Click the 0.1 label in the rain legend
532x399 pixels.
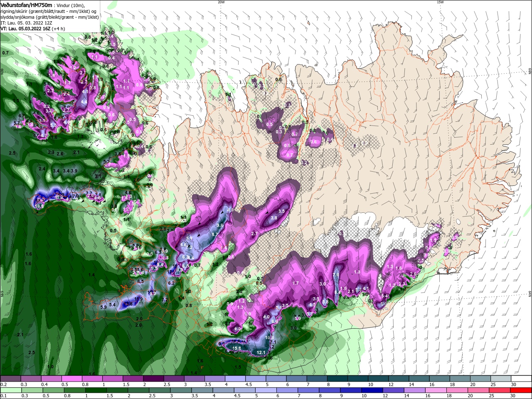[x=3, y=396]
